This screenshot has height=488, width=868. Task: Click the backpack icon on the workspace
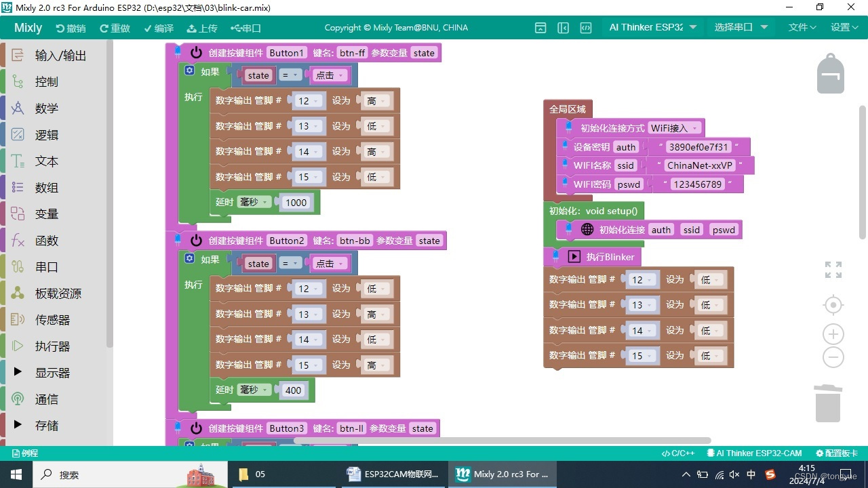tap(830, 73)
